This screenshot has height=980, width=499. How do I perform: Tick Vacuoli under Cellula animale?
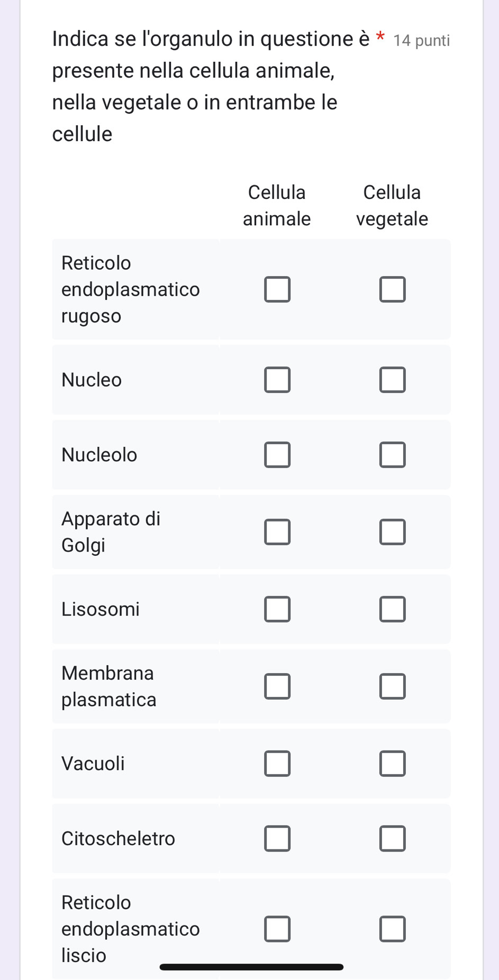point(277,764)
